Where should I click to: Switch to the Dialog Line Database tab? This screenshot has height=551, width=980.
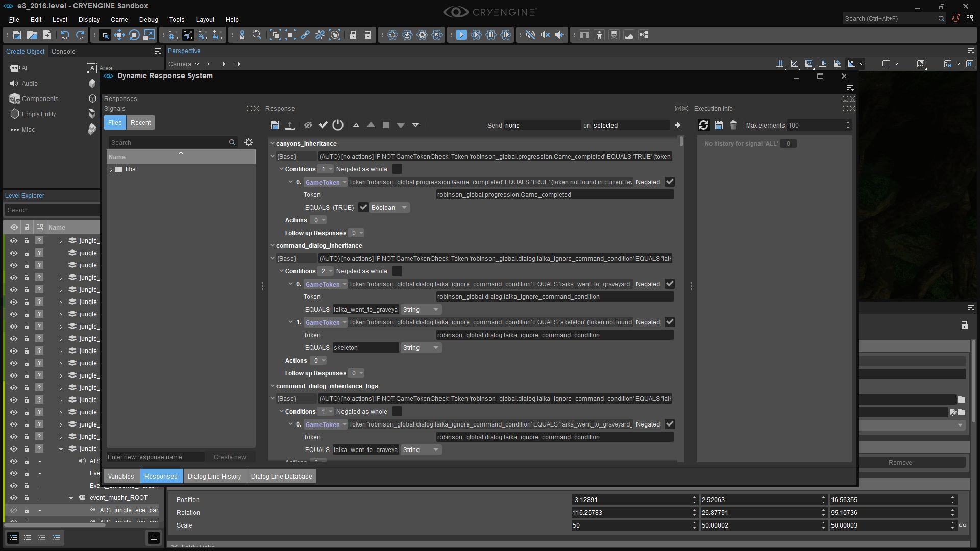[x=281, y=476]
